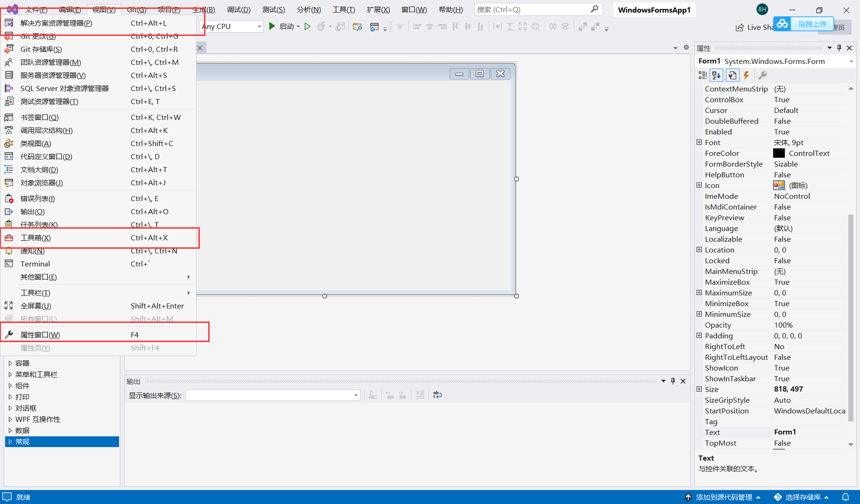Select the 常规 toolbox group
This screenshot has width=860, height=504.
pyautogui.click(x=62, y=441)
